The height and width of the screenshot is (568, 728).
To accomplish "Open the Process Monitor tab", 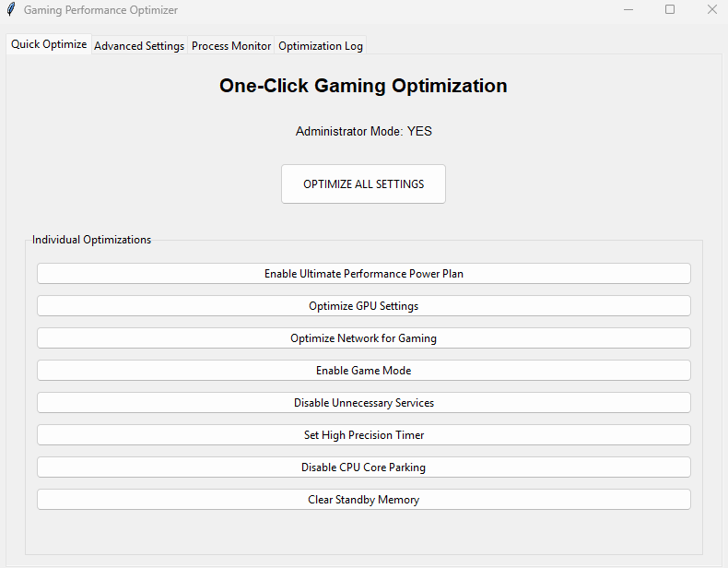I will coord(231,45).
